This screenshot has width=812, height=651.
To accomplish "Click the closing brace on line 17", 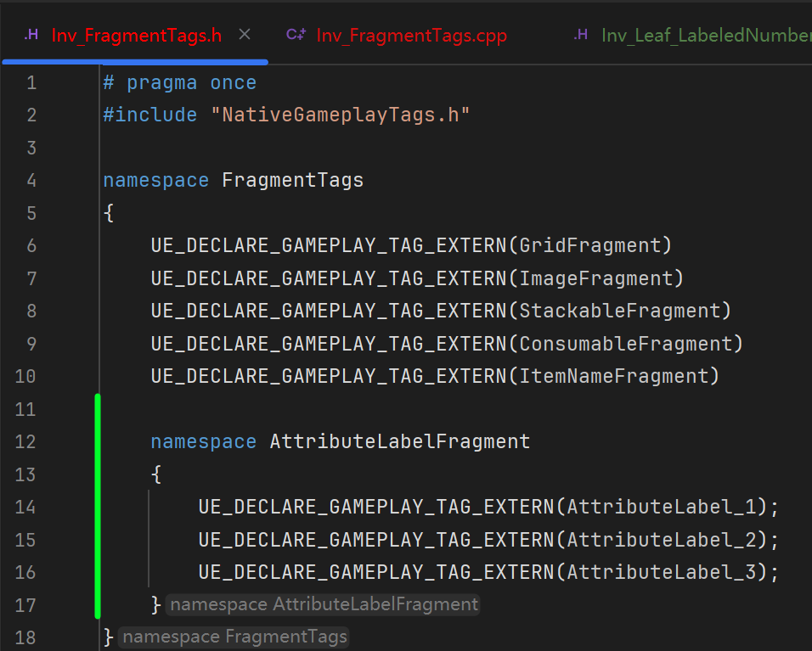I will pyautogui.click(x=156, y=604).
